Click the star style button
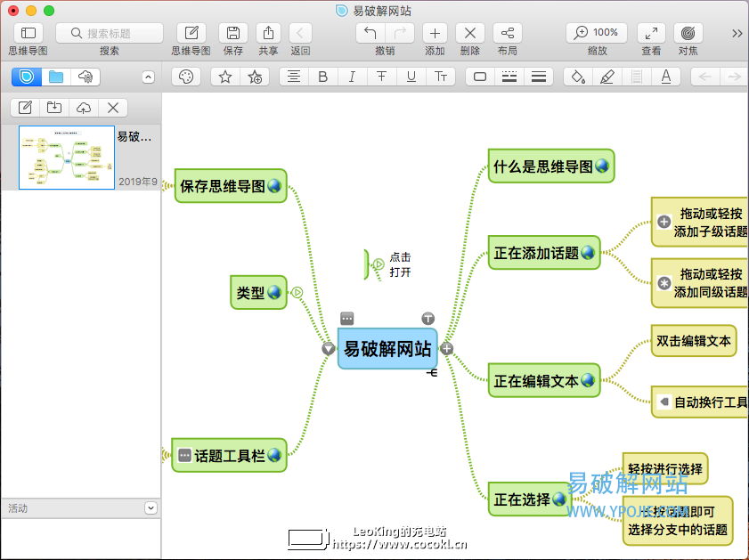This screenshot has width=749, height=560. click(x=225, y=77)
